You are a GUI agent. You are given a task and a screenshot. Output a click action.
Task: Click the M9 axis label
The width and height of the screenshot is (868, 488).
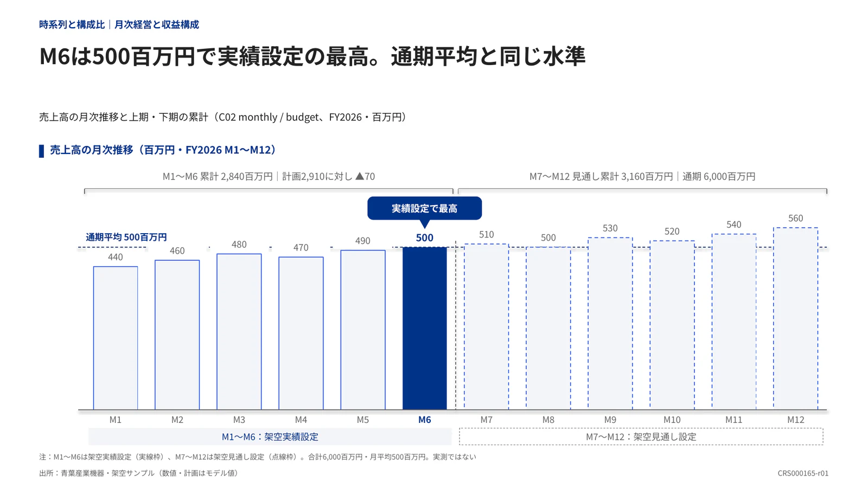610,420
